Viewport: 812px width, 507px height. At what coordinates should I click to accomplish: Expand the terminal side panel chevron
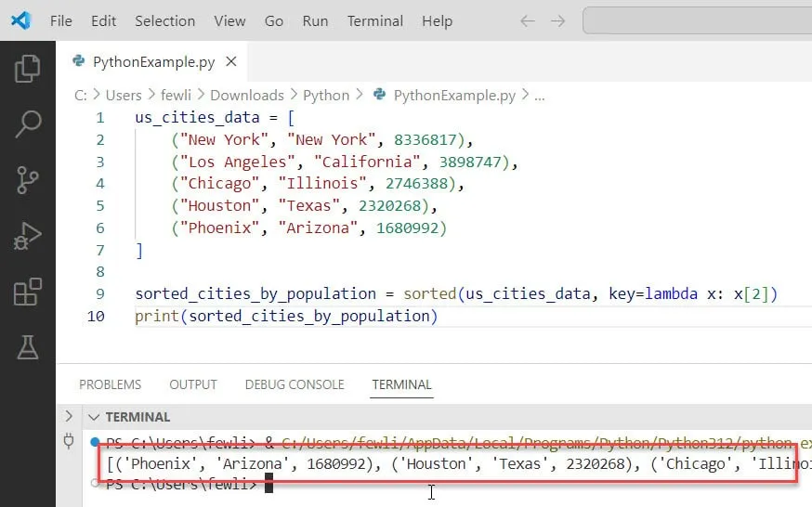(69, 417)
